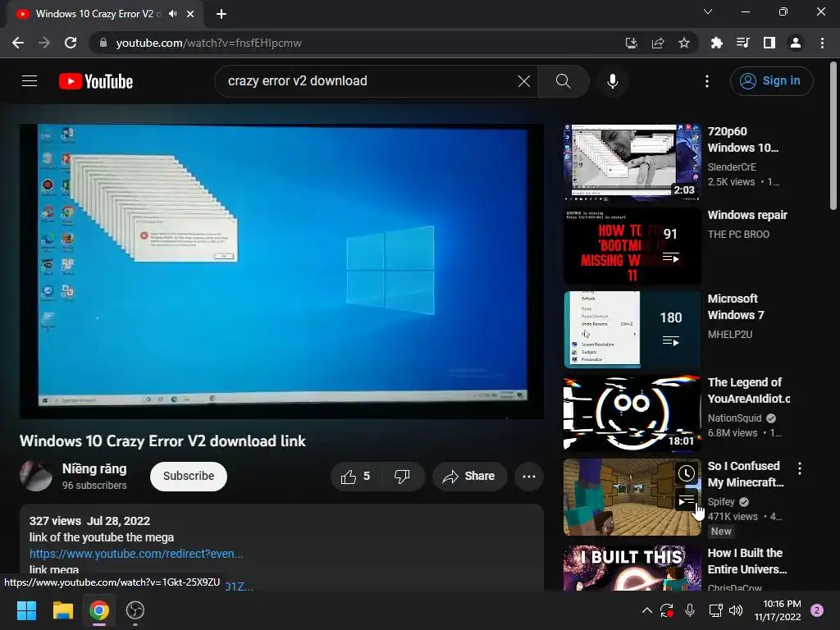This screenshot has width=840, height=630.
Task: Mute the tab via the speaker icon
Action: point(172,14)
